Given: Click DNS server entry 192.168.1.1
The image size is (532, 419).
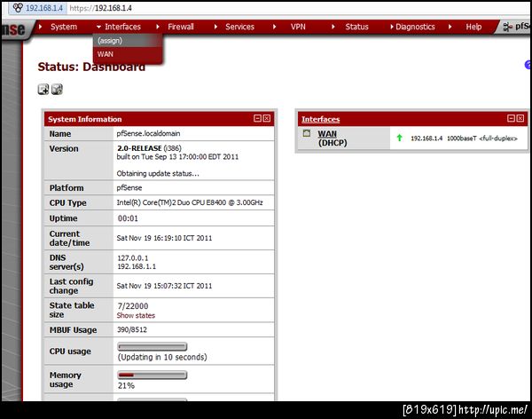Looking at the screenshot, I should point(137,266).
